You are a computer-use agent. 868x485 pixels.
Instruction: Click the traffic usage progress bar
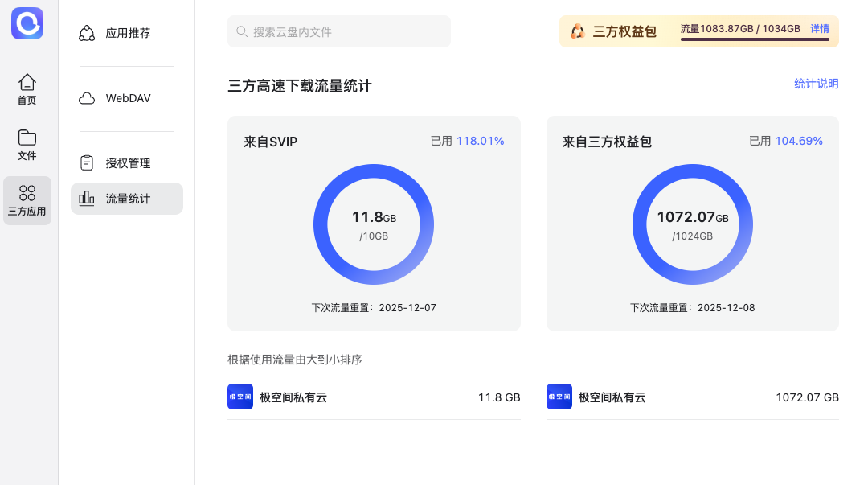pyautogui.click(x=754, y=39)
